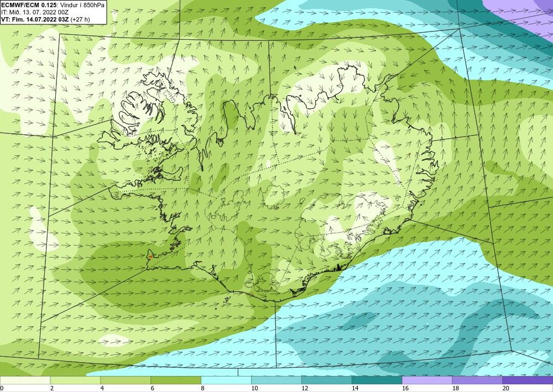553x392 pixels.
Task: Click the 16–18 light purple legend swatch
Action: 427,380
